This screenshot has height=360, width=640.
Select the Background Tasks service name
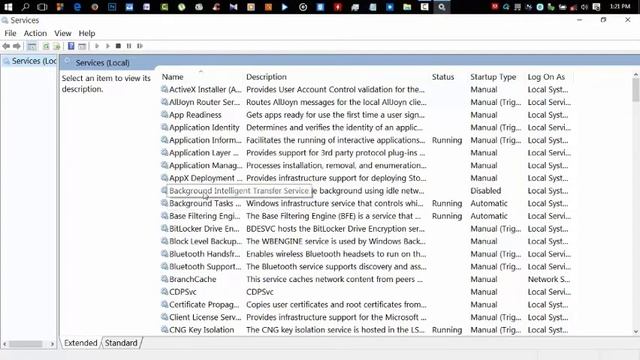pyautogui.click(x=205, y=203)
